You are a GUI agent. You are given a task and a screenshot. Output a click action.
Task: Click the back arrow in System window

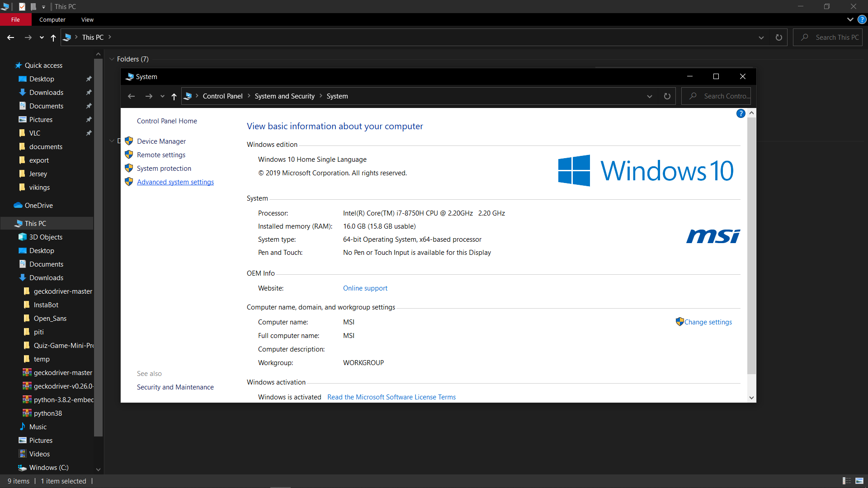coord(132,96)
